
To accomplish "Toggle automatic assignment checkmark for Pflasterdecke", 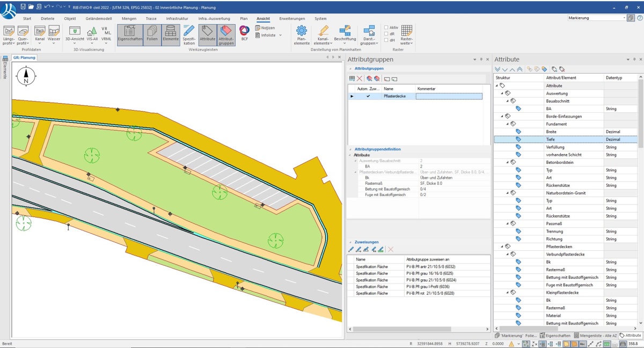I will [x=368, y=96].
